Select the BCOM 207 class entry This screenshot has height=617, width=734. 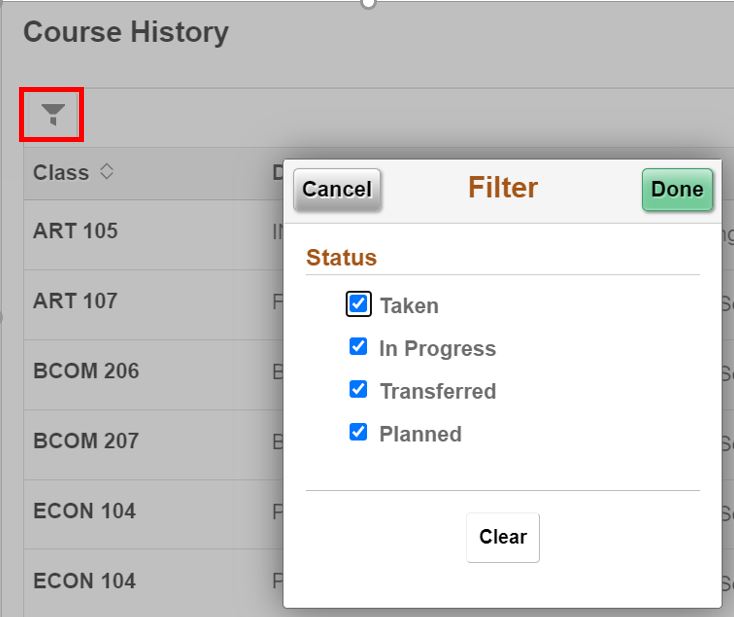(86, 441)
